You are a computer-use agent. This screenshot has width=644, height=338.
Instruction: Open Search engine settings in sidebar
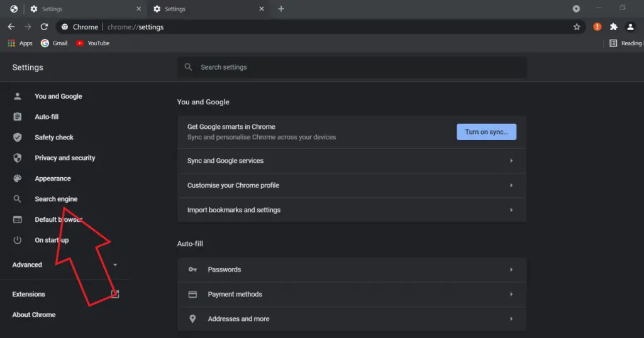(x=56, y=199)
